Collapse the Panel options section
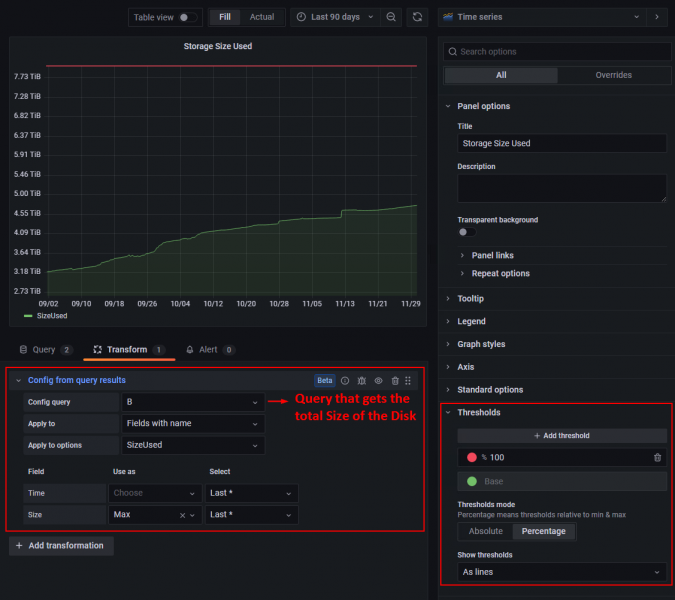This screenshot has height=600, width=675. coord(483,106)
